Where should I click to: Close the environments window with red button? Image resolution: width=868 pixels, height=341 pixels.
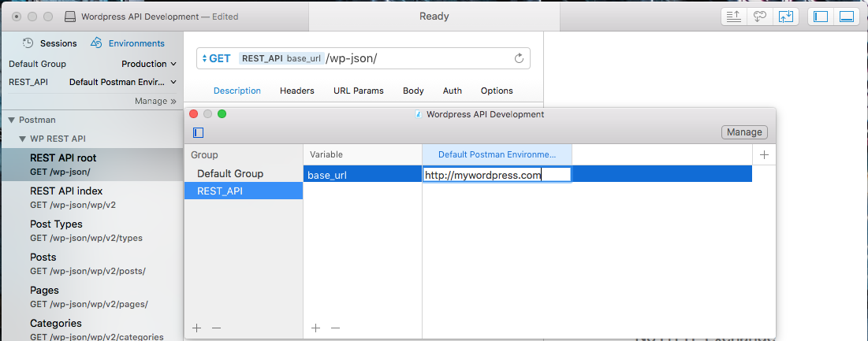coord(194,114)
